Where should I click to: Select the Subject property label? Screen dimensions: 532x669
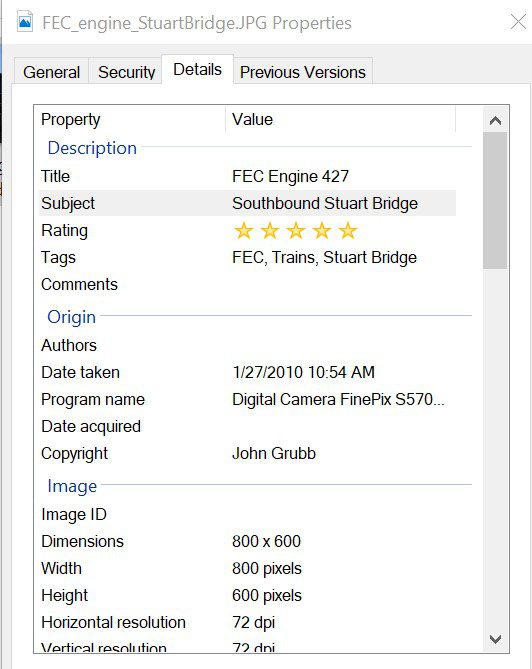68,204
